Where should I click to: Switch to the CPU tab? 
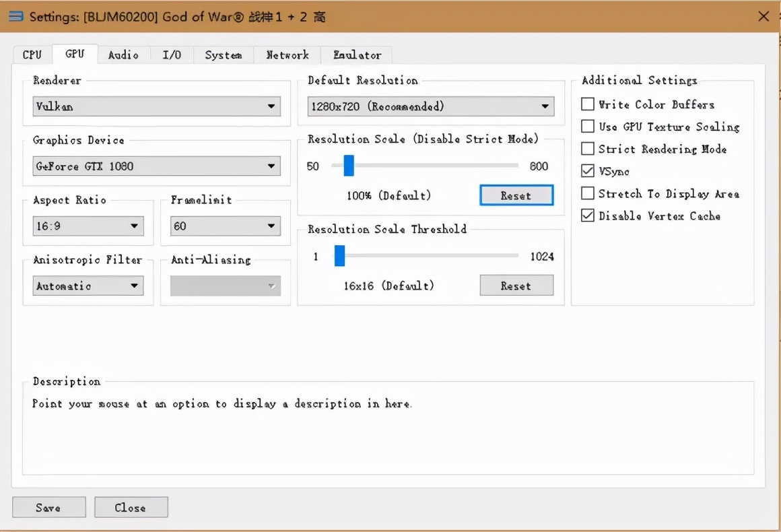32,55
